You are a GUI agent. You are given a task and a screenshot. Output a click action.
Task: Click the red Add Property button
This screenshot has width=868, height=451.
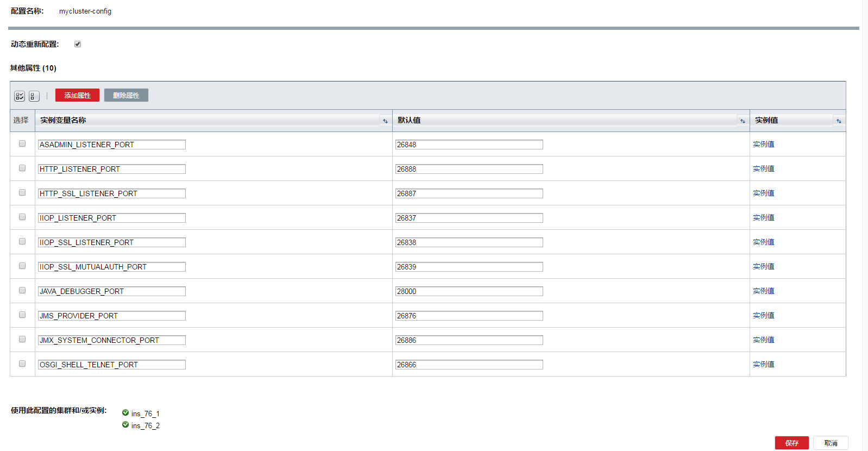point(77,95)
